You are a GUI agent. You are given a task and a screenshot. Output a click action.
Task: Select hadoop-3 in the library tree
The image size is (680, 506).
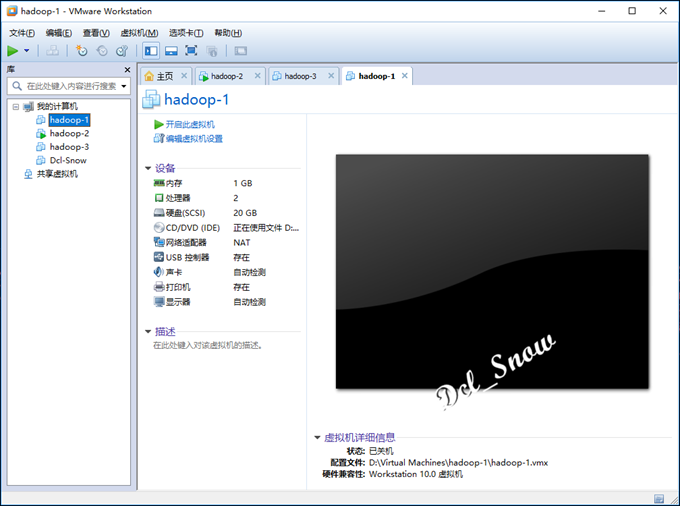coord(69,147)
